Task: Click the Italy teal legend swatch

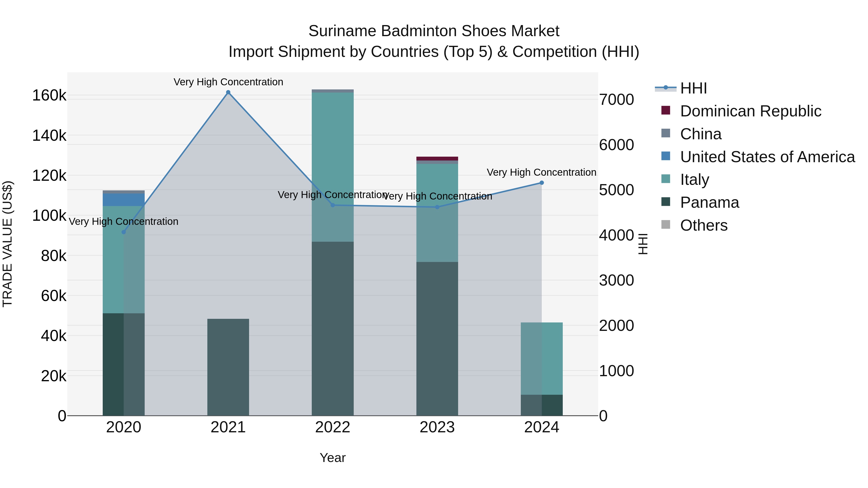Action: click(x=666, y=179)
